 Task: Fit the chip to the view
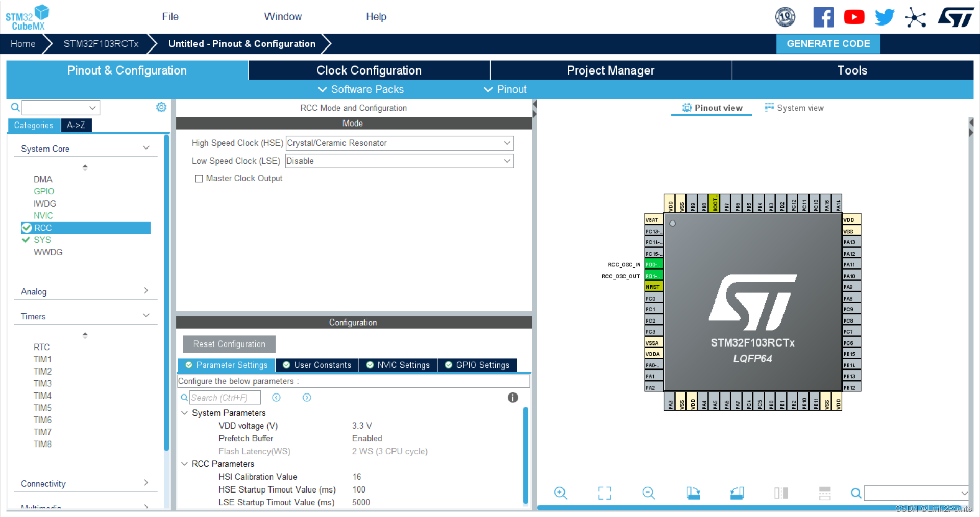604,493
